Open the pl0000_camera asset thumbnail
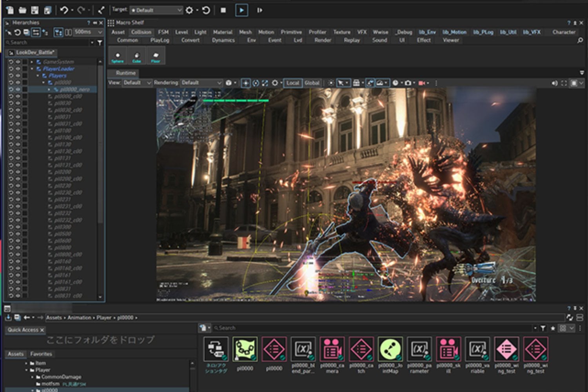The width and height of the screenshot is (588, 392). 332,349
